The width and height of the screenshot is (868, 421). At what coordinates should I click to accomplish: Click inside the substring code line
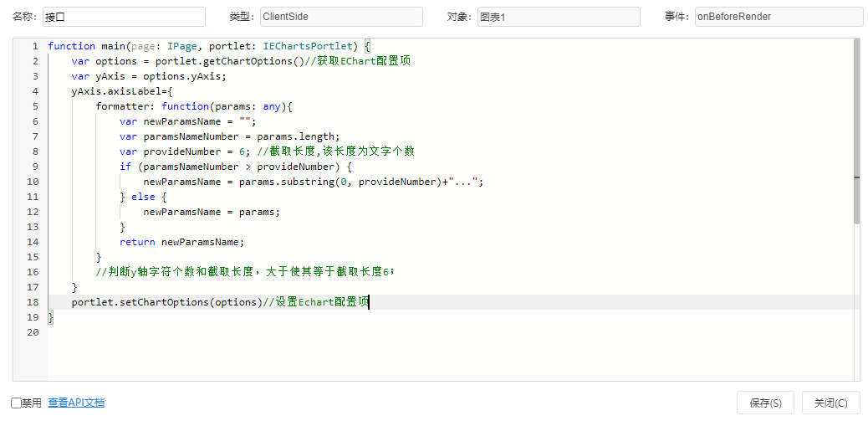coord(314,182)
